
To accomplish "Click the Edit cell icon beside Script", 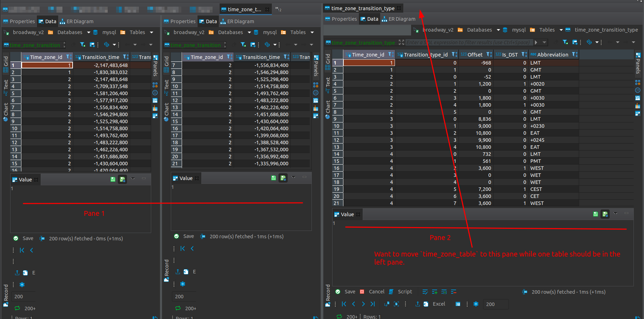I will click(x=425, y=292).
